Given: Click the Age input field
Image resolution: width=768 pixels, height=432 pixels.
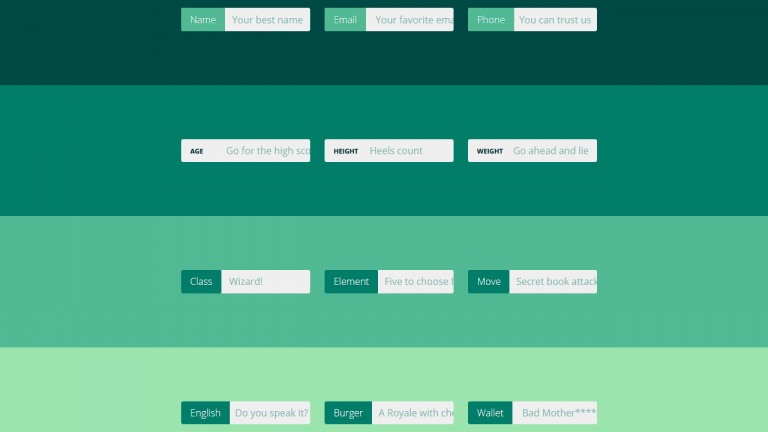Looking at the screenshot, I should tap(266, 151).
